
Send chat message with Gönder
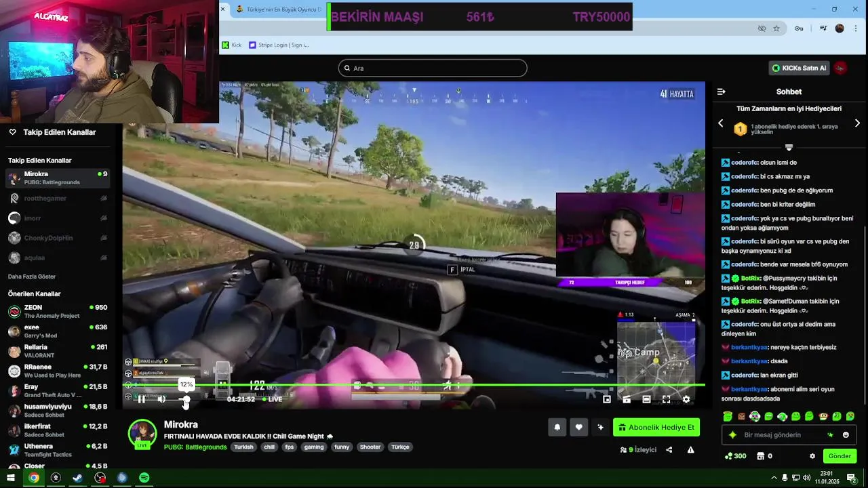(x=840, y=456)
